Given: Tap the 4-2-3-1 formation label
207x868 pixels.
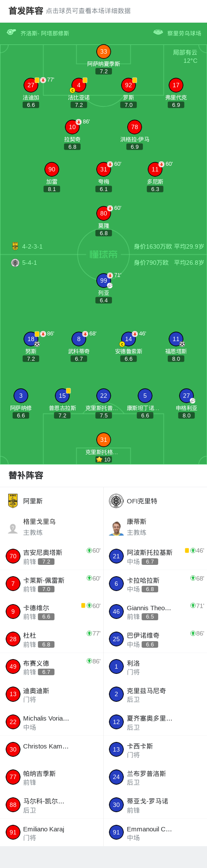Looking at the screenshot, I should (32, 246).
